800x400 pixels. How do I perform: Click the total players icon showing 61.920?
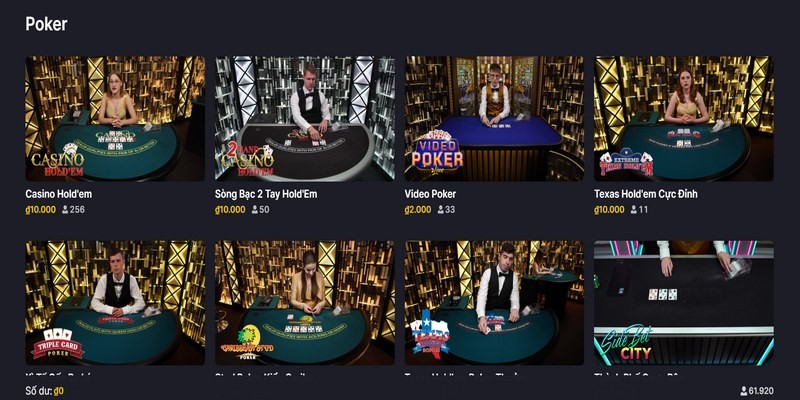click(x=744, y=391)
